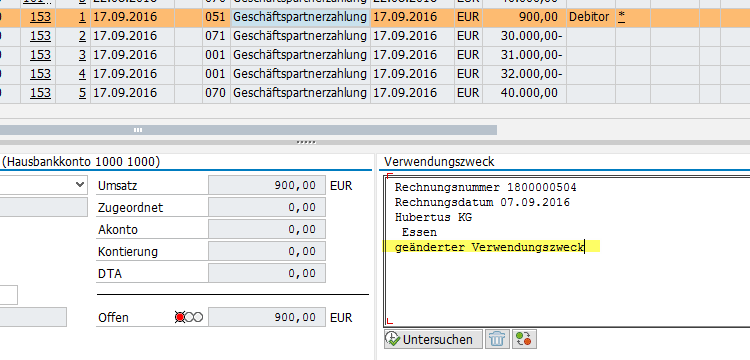Open the 153 link in the 32.000,00- row
This screenshot has width=750, height=360.
(x=40, y=74)
